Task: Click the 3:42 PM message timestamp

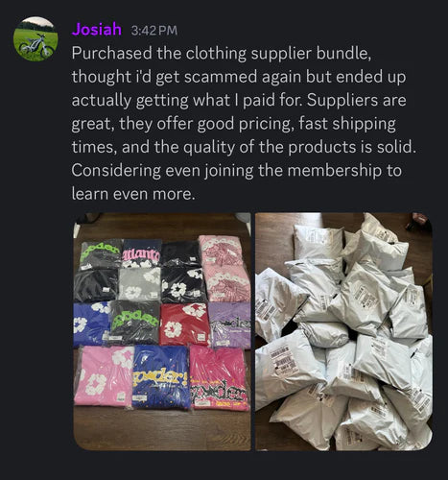Action: (x=154, y=31)
